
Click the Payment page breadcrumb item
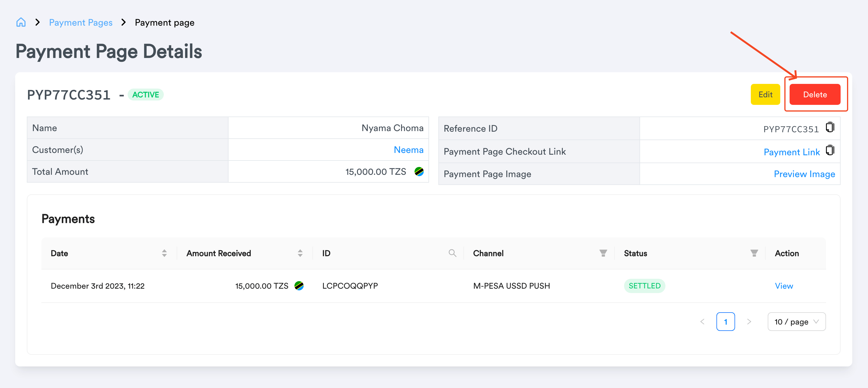(164, 22)
